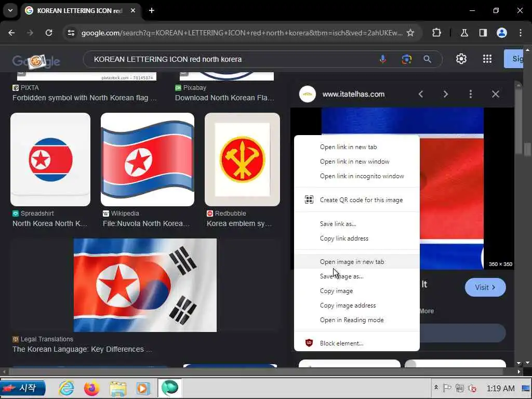The width and height of the screenshot is (532, 399).
Task: Go back with the browser back arrow
Action: point(11,33)
